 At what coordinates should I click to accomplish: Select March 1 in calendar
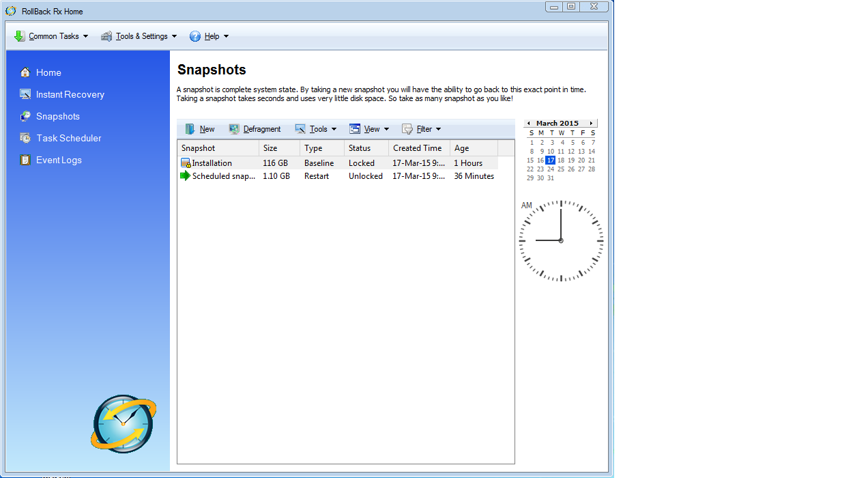point(532,143)
